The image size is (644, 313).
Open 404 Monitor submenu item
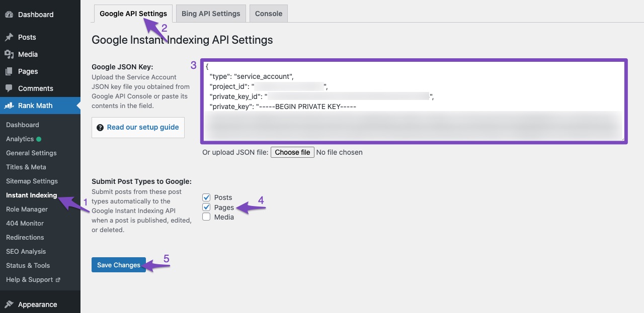25,223
